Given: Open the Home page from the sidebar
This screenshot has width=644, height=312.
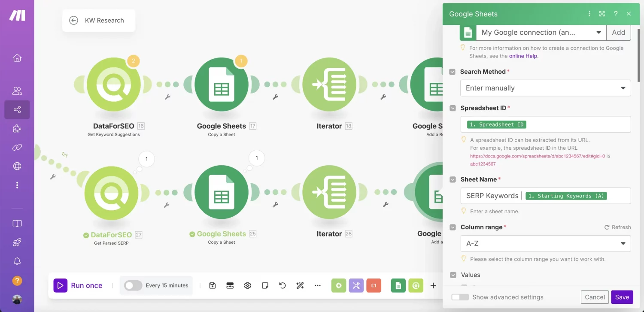Looking at the screenshot, I should point(17,58).
